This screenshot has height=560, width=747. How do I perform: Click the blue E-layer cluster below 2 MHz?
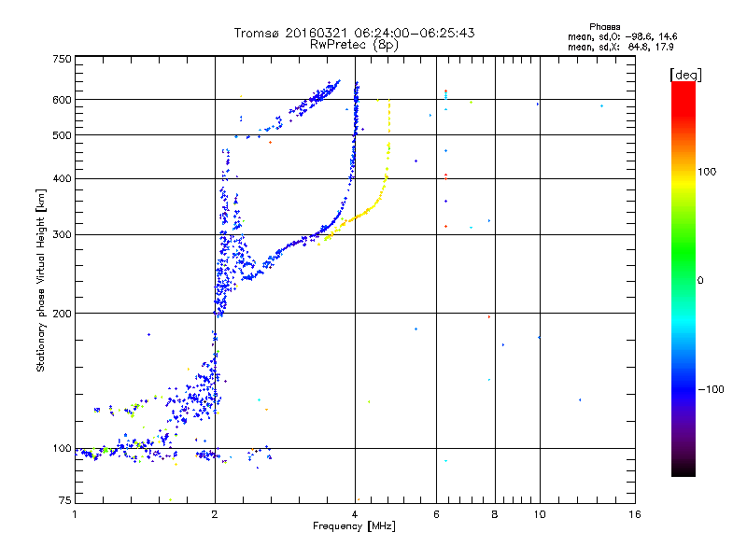click(195, 393)
